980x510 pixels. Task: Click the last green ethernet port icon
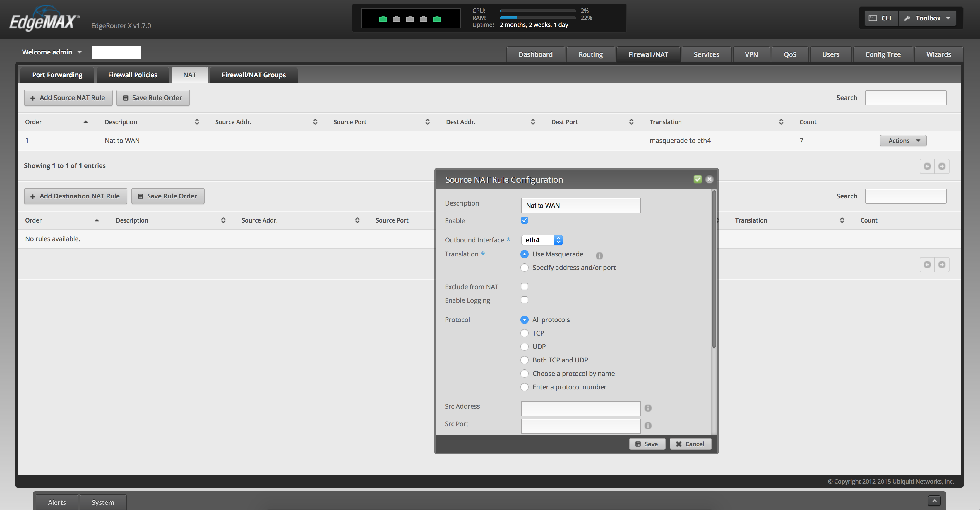[x=437, y=19]
